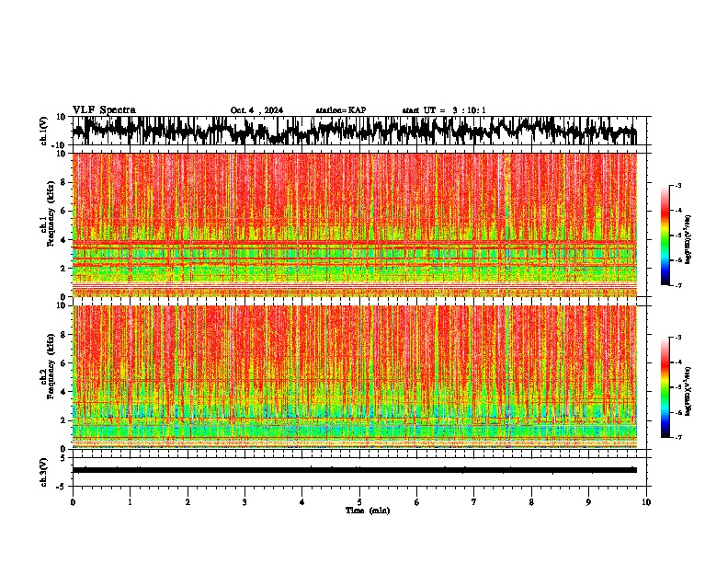Click the 'VLF Spectra' title text
Screen dimensions: 728x563
click(x=104, y=110)
